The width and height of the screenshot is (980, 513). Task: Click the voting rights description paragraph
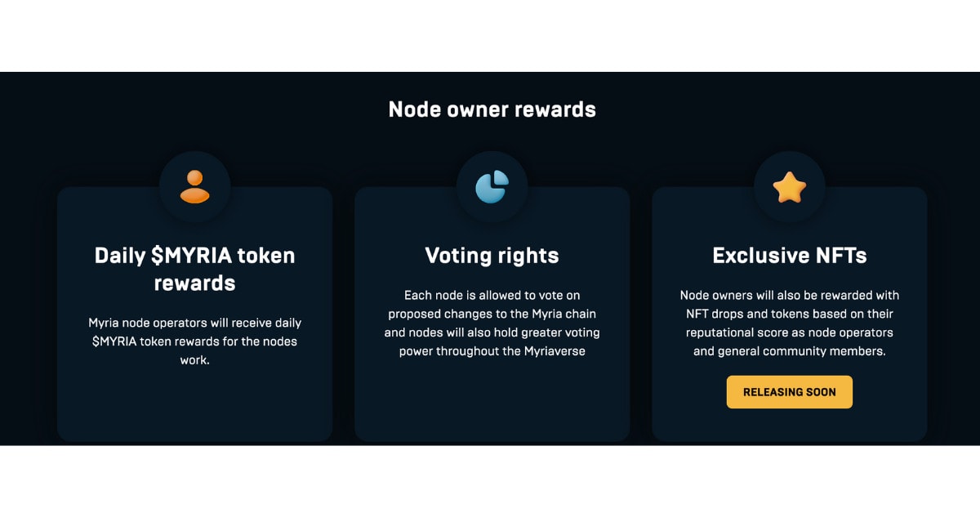pyautogui.click(x=492, y=323)
